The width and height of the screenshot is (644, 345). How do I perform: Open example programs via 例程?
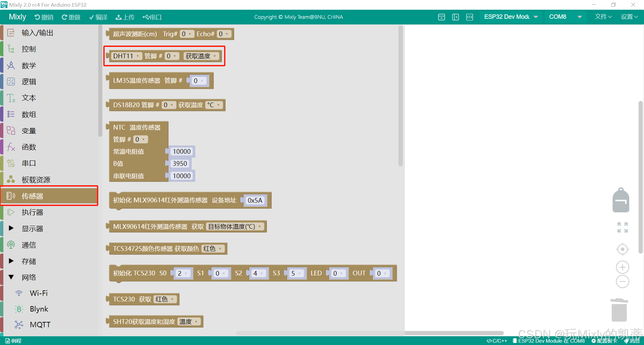14,340
